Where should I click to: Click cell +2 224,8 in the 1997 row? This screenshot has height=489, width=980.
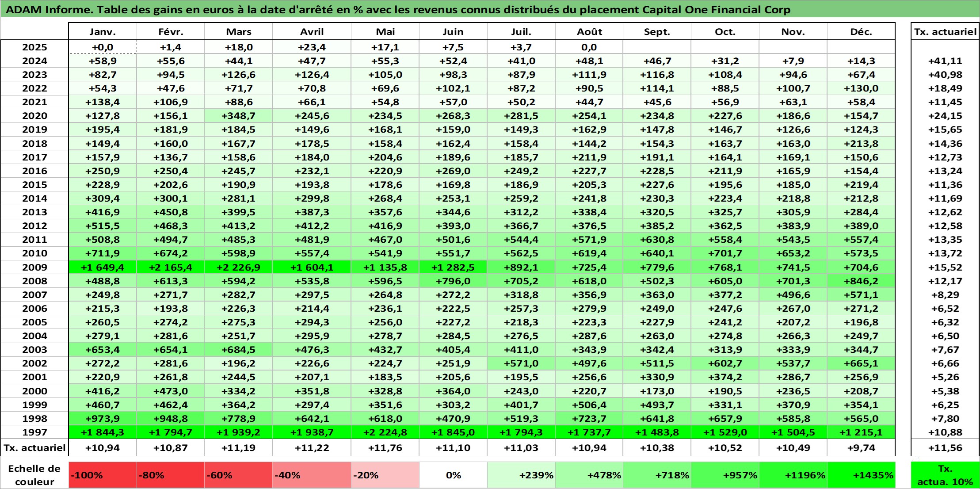385,432
